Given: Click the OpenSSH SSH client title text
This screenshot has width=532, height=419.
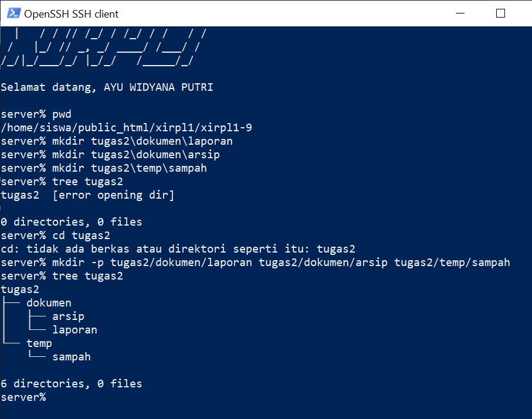Looking at the screenshot, I should click(x=71, y=14).
